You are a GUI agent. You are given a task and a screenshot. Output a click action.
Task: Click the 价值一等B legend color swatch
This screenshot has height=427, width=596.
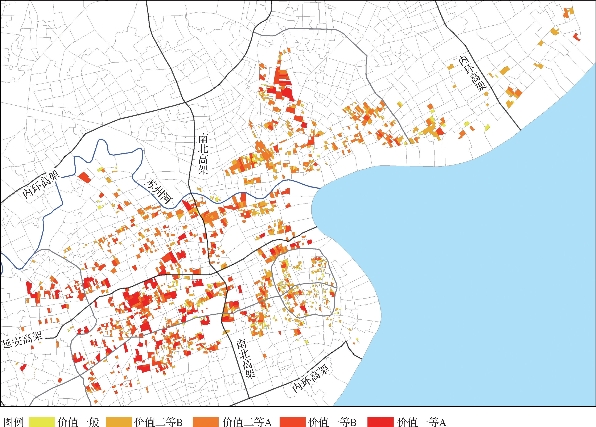tap(293, 422)
